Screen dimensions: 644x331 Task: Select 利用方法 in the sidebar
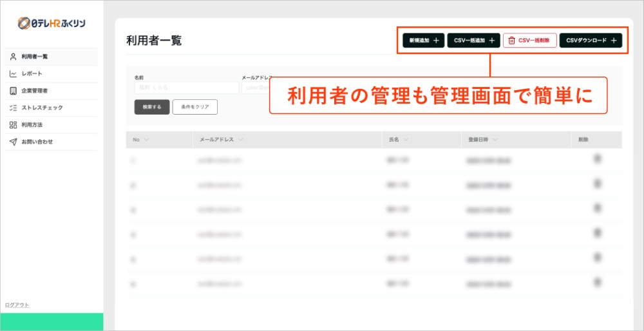(52, 125)
